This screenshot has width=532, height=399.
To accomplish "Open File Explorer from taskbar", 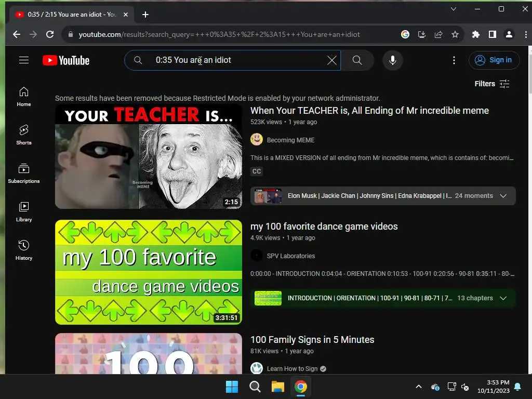I will click(x=277, y=387).
